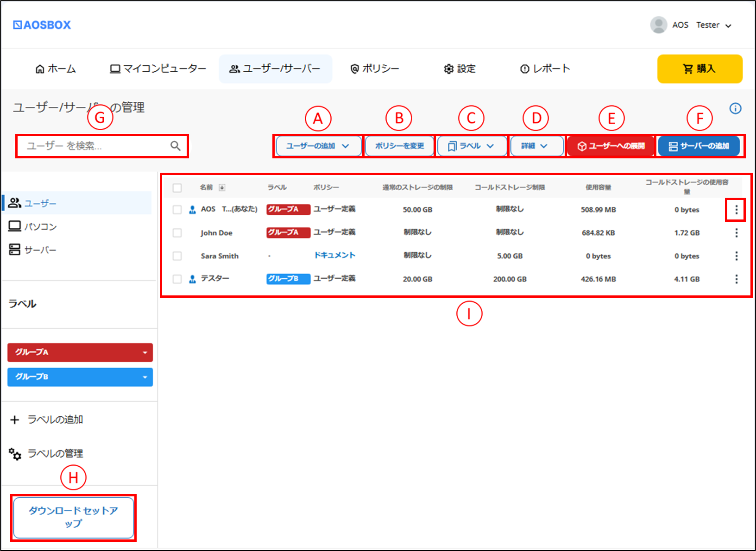Click the 名前 column sort icon

pyautogui.click(x=222, y=188)
